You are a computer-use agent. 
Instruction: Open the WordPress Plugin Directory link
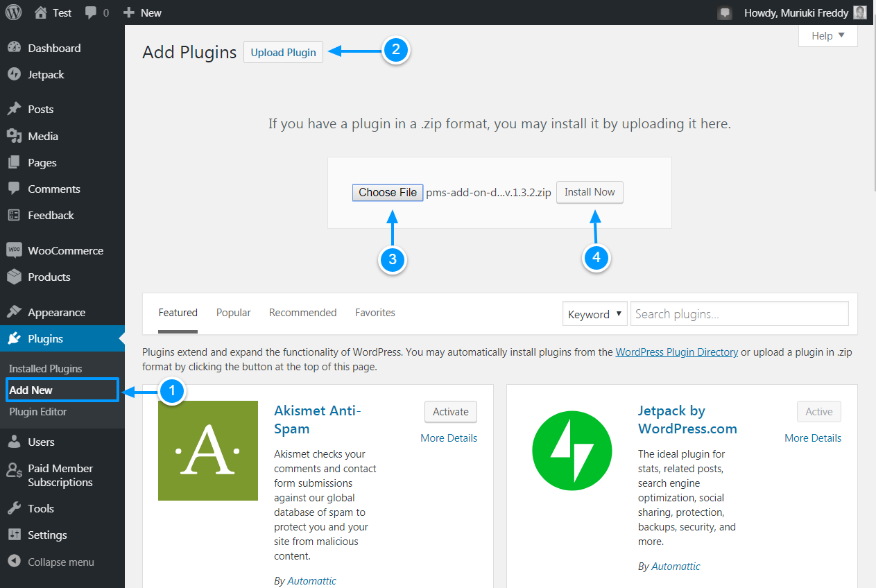point(677,352)
